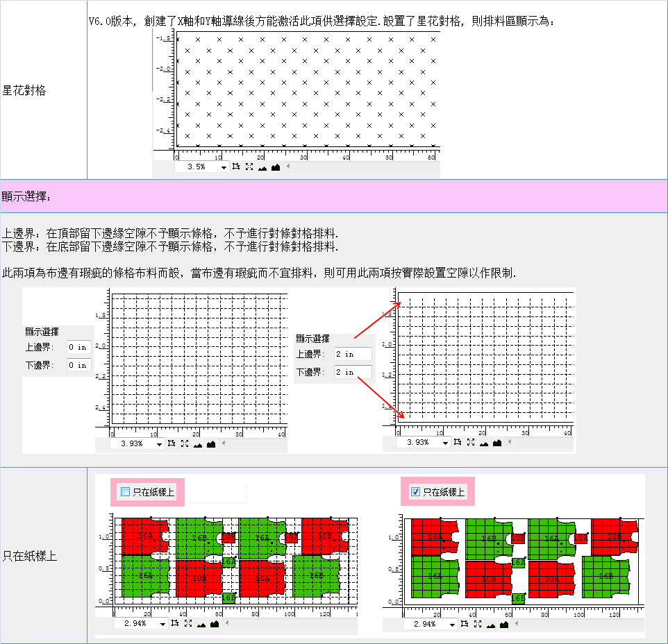The width and height of the screenshot is (668, 644).
Task: Click the large mountain icon in the 3.5% toolbar
Action: coord(276,167)
